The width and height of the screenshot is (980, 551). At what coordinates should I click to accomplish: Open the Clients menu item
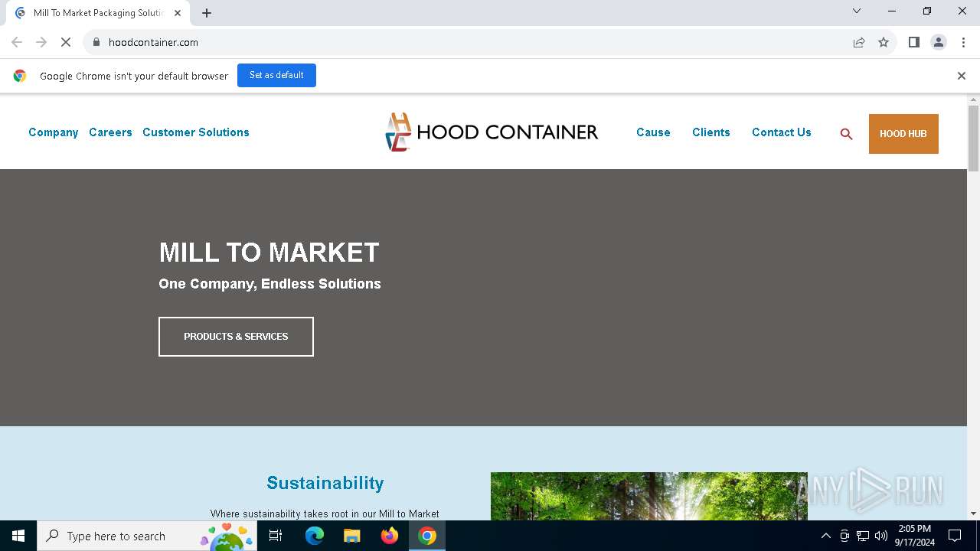711,132
